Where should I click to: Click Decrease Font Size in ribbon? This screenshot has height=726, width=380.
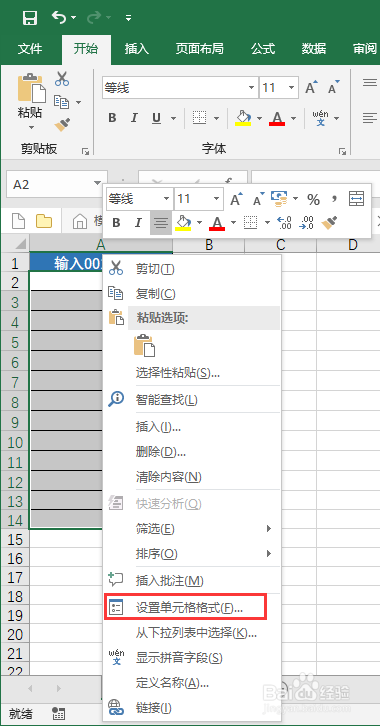pos(333,87)
